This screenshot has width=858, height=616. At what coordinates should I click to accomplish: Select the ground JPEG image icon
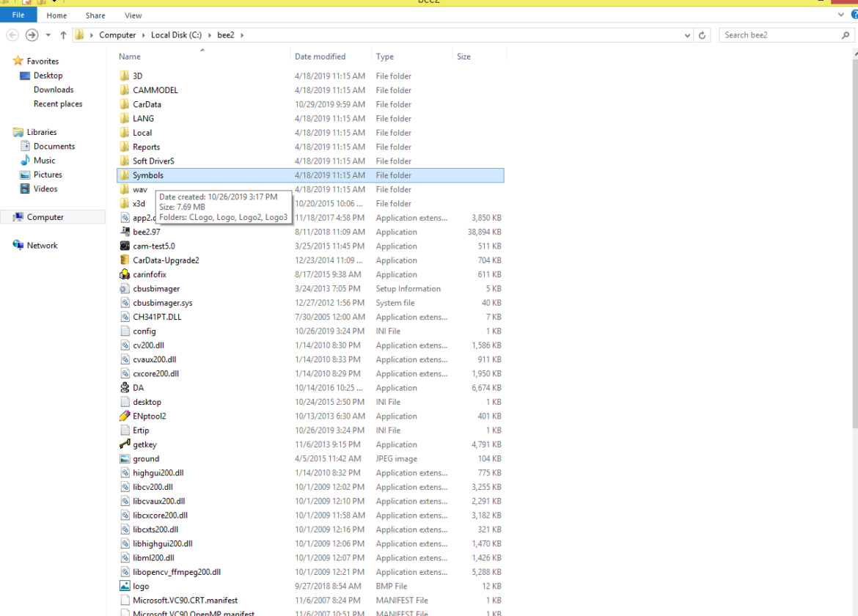click(x=125, y=459)
